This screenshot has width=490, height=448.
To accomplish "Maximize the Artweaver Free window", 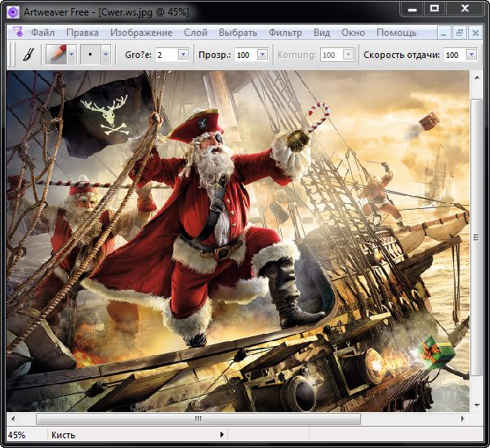I will (434, 9).
